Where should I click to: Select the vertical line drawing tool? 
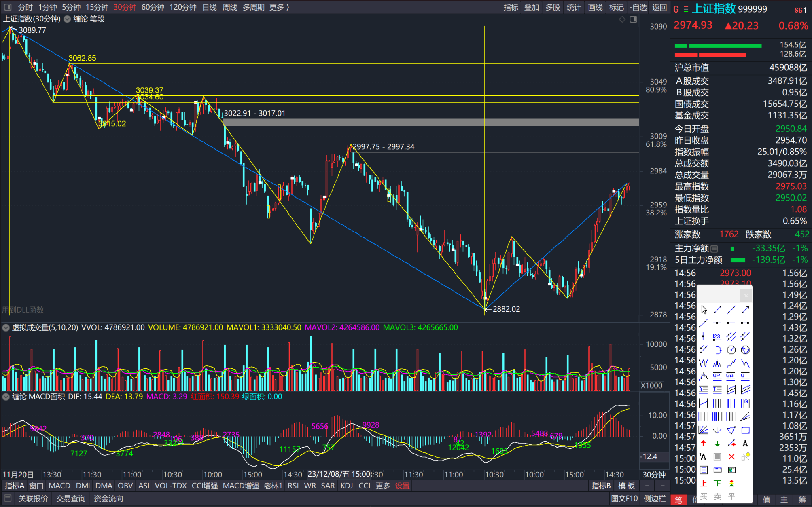pos(704,336)
